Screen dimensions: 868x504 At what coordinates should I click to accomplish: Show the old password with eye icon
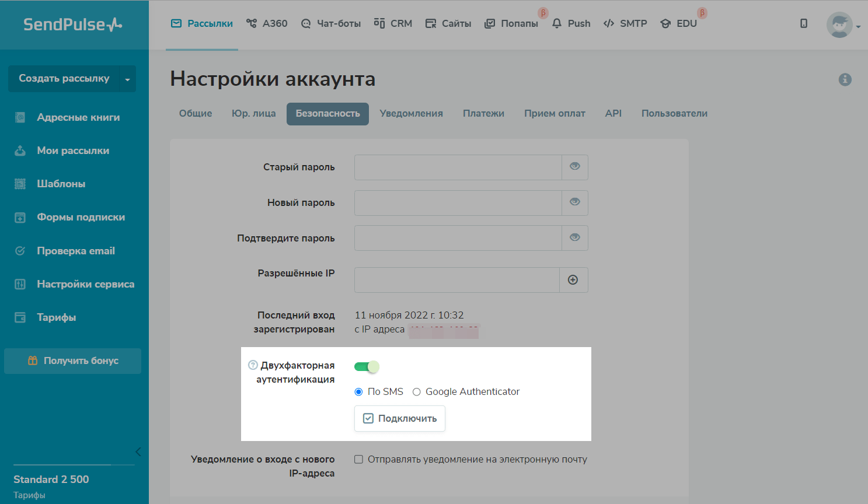point(575,167)
